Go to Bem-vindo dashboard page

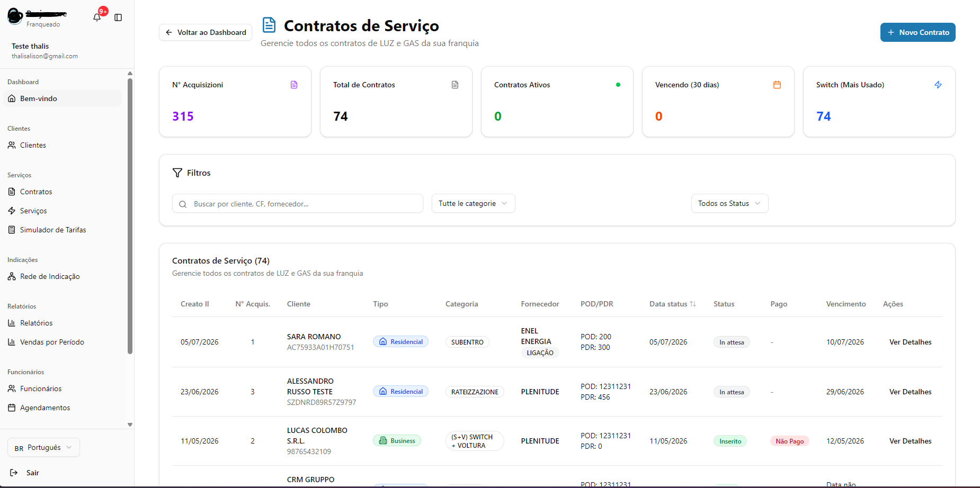[x=63, y=98]
